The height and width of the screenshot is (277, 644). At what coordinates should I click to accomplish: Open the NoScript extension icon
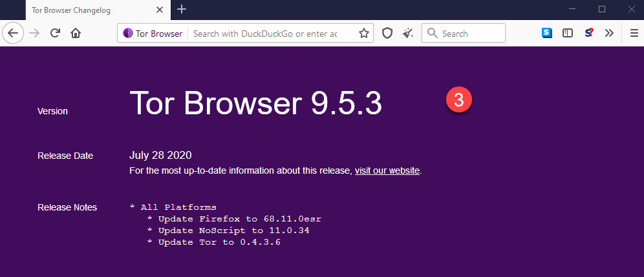(589, 33)
